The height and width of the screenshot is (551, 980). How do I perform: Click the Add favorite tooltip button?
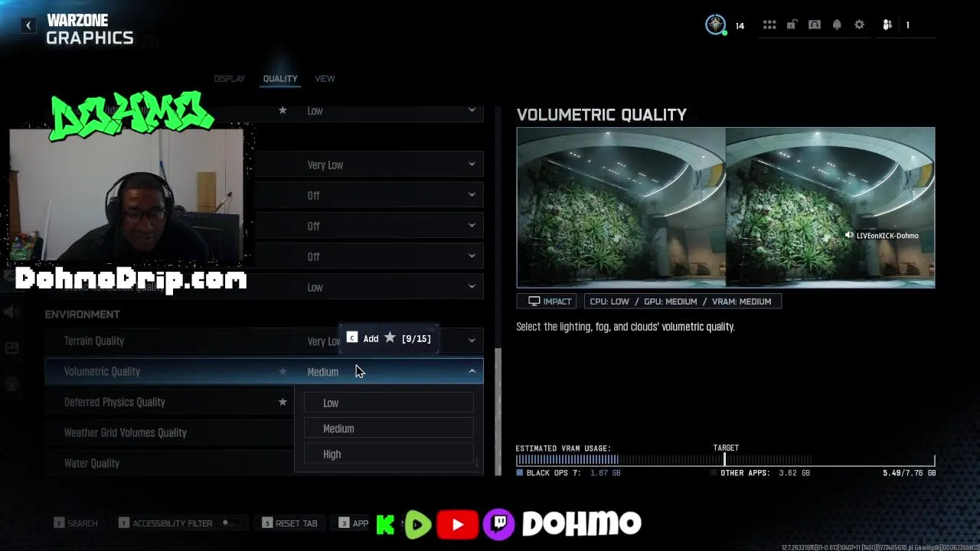389,338
